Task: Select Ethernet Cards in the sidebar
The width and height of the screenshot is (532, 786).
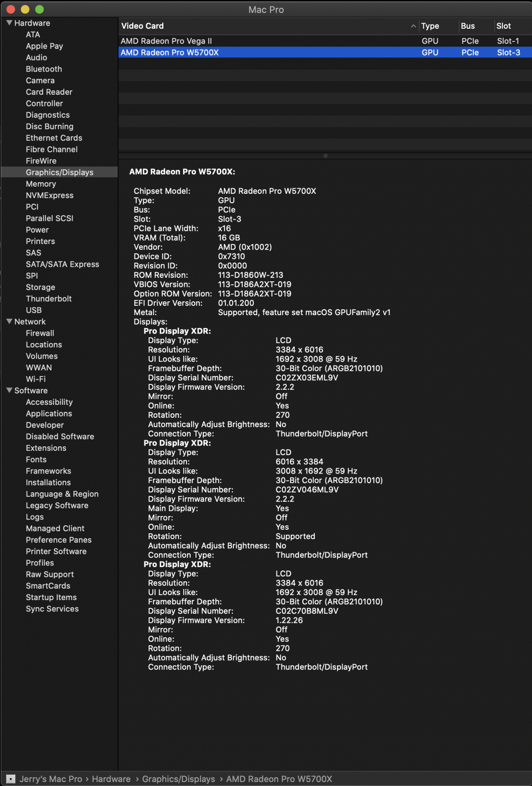Action: point(54,138)
